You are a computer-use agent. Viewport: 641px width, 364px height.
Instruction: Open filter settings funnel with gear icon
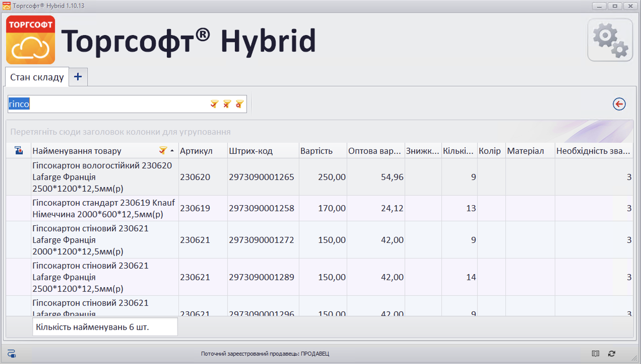239,104
